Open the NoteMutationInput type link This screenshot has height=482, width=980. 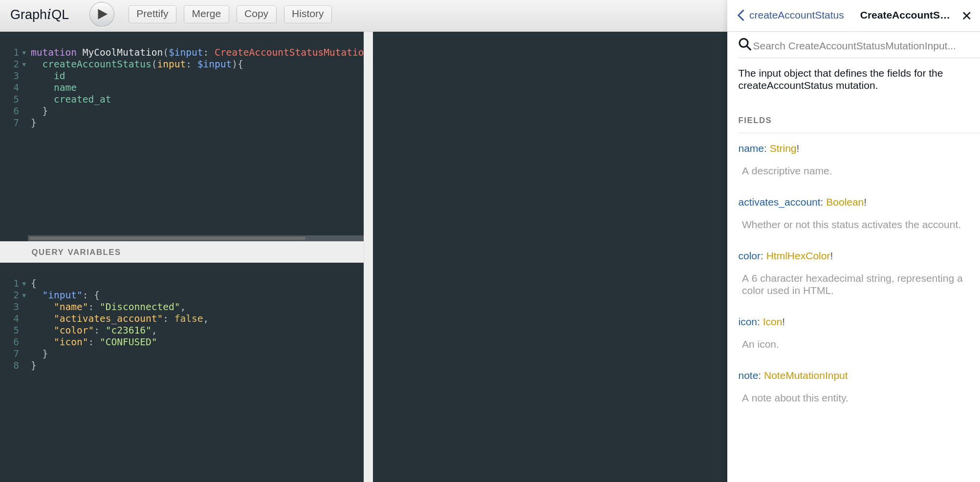(x=806, y=376)
